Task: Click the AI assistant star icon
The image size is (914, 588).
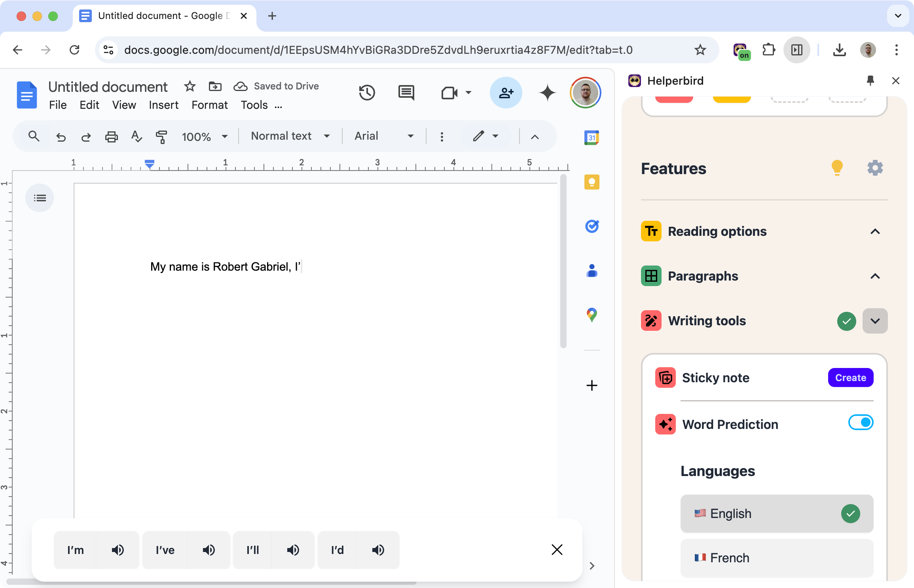Action: click(546, 92)
